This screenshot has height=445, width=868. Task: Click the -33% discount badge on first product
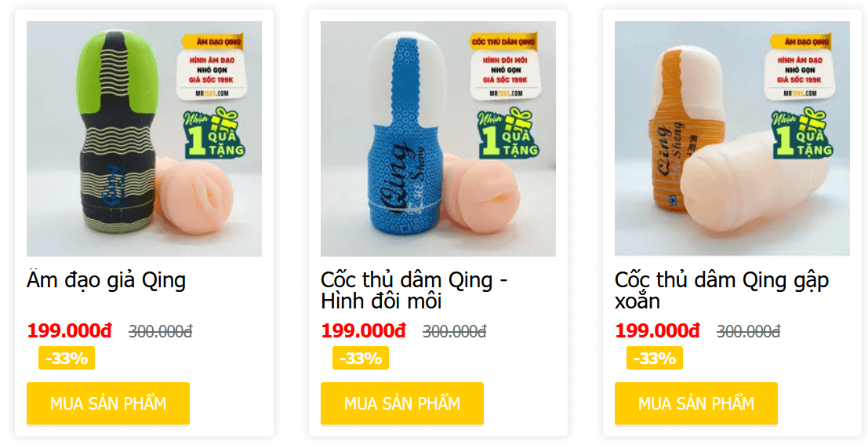(x=67, y=358)
